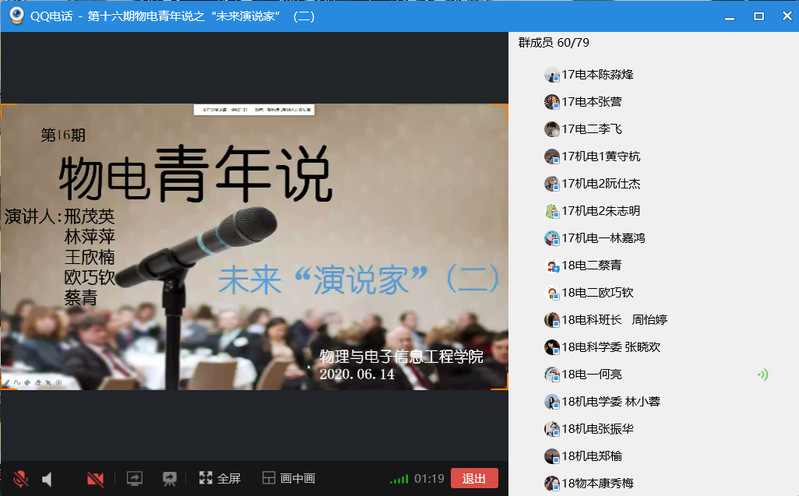Click the QQ电话 penguin logo icon
This screenshot has width=799, height=496.
pyautogui.click(x=16, y=15)
